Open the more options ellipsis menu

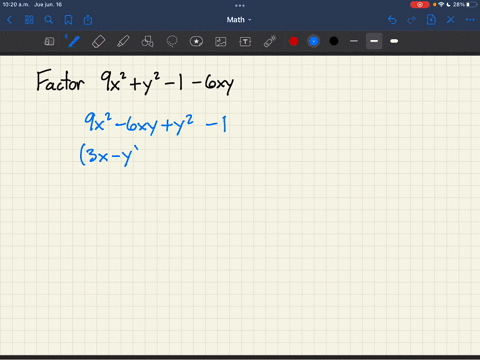470,20
